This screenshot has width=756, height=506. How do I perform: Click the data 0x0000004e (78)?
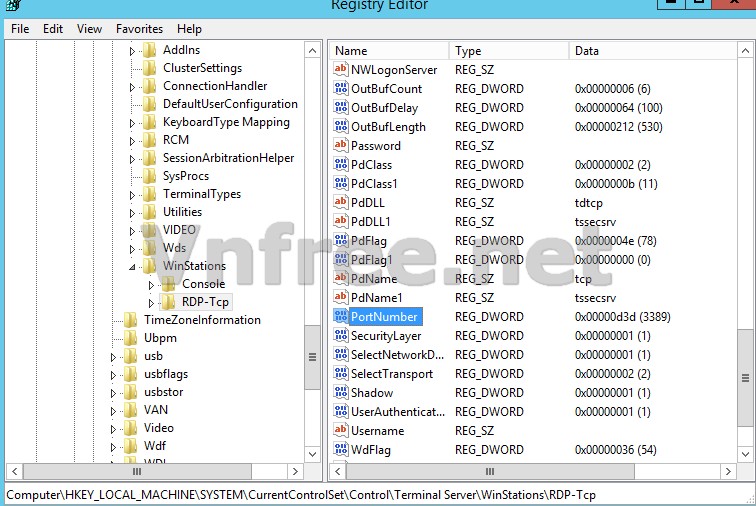pos(615,241)
